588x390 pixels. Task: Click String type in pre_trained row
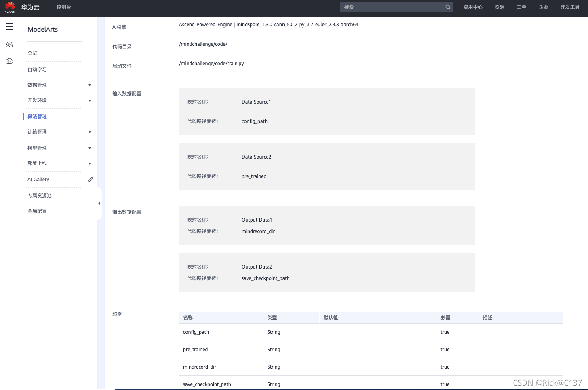click(x=274, y=350)
